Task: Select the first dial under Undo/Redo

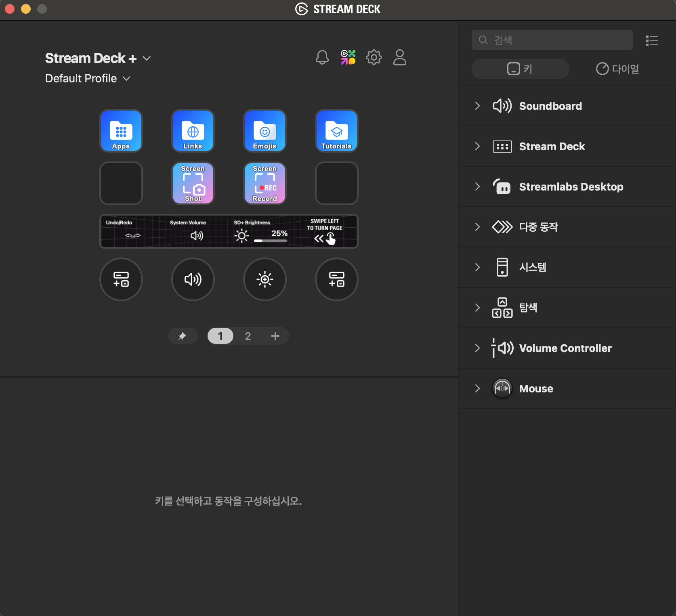Action: [x=121, y=279]
